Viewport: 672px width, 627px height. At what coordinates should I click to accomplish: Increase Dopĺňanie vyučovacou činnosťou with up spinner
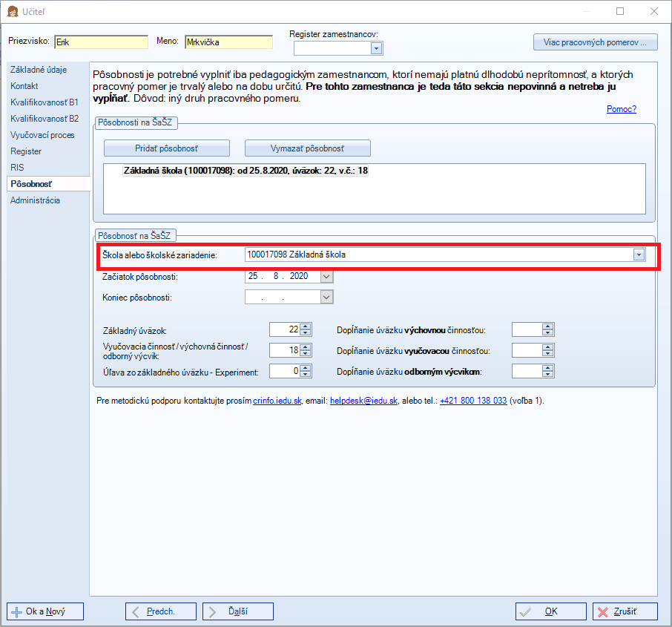tap(547, 347)
